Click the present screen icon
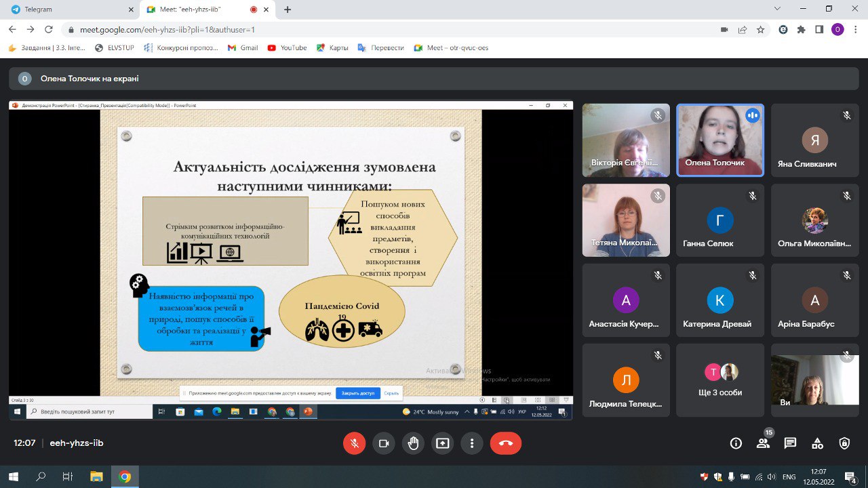868x488 pixels. point(442,443)
